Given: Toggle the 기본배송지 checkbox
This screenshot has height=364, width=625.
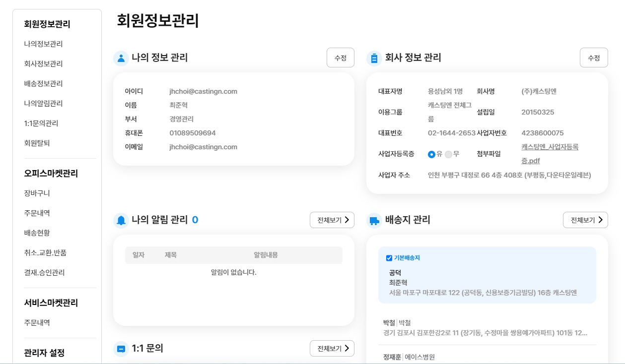Looking at the screenshot, I should [x=389, y=258].
